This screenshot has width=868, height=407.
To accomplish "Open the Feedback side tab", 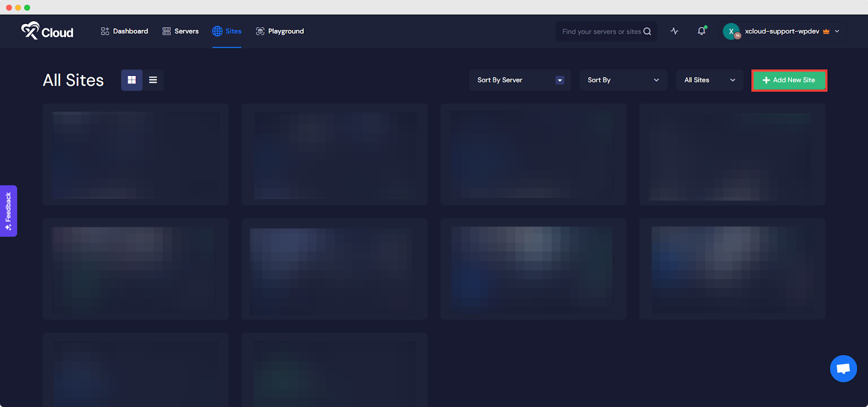I will 8,211.
